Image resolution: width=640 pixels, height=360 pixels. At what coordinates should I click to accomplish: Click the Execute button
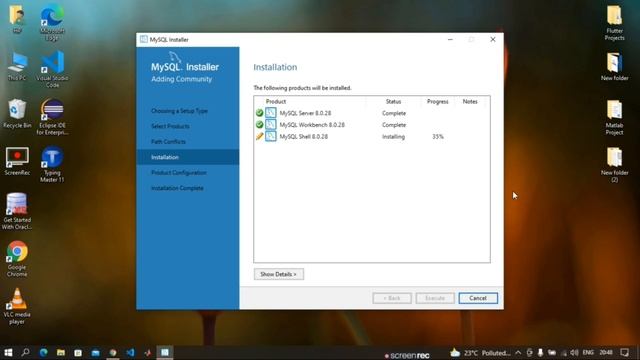pos(435,298)
